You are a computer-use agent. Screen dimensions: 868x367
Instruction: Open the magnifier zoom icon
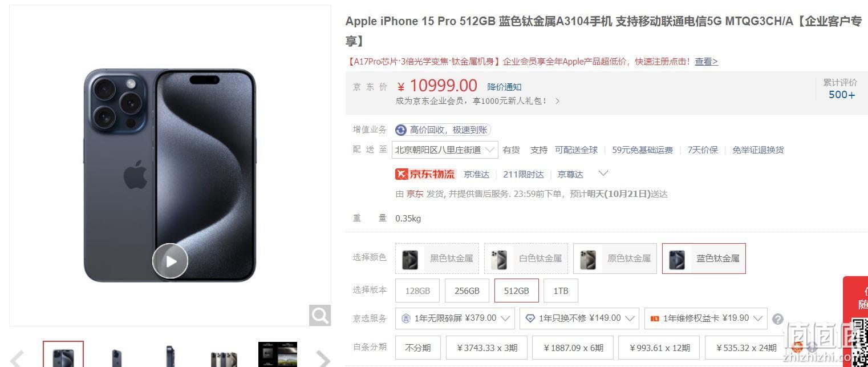tap(320, 315)
